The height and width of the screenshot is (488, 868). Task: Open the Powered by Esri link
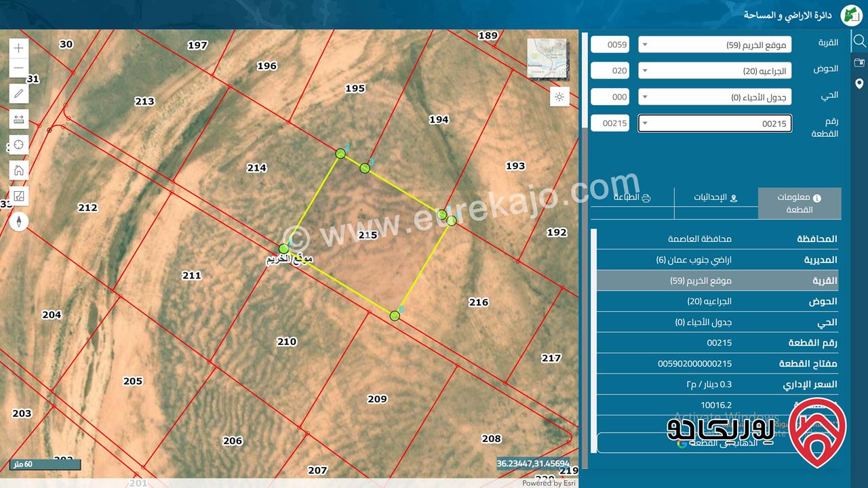coord(549,483)
